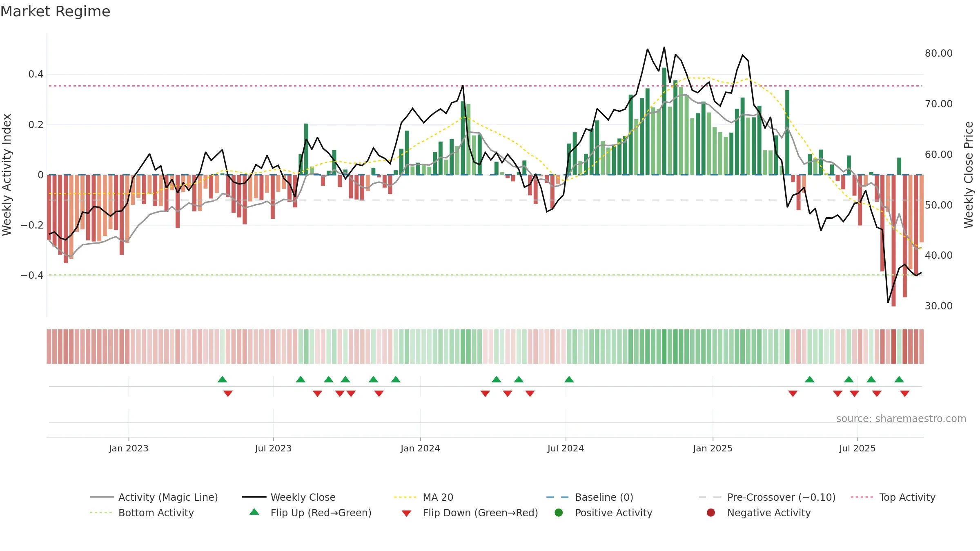Click the darkest green cell in the regime heat strip
The image size is (980, 551).
tap(664, 347)
